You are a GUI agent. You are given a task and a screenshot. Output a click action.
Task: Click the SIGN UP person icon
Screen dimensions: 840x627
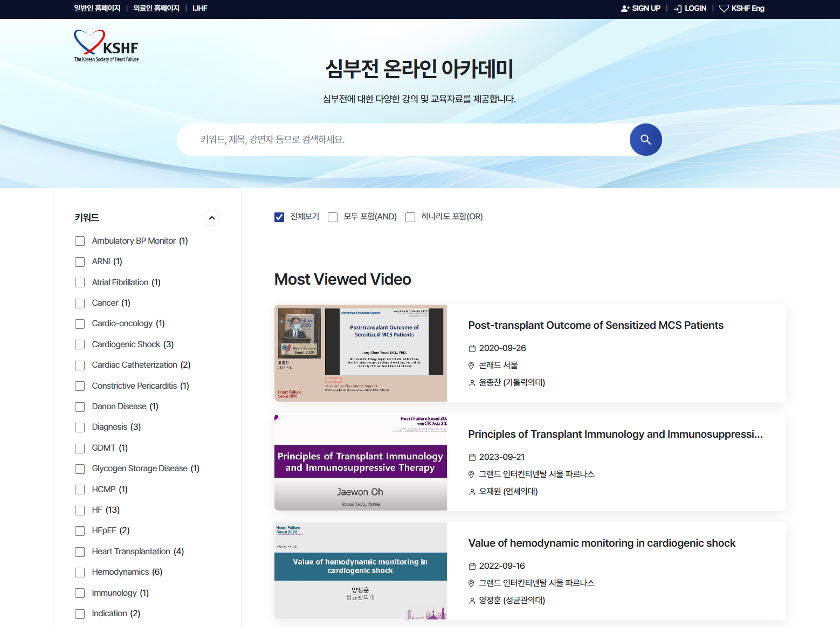click(x=625, y=9)
